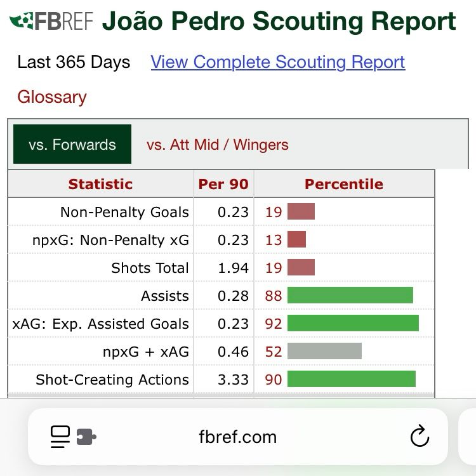Click the Statistic column header
The height and width of the screenshot is (476, 476).
coord(100,184)
